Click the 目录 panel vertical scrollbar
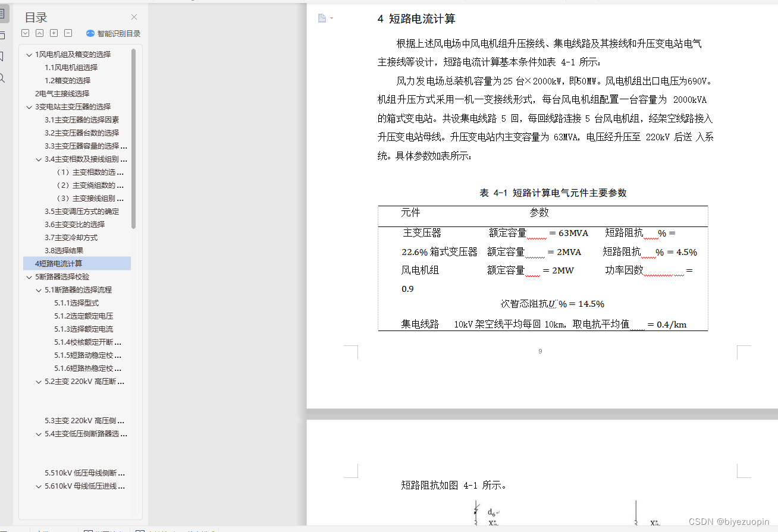Screen dimensions: 778x532 click(x=133, y=138)
